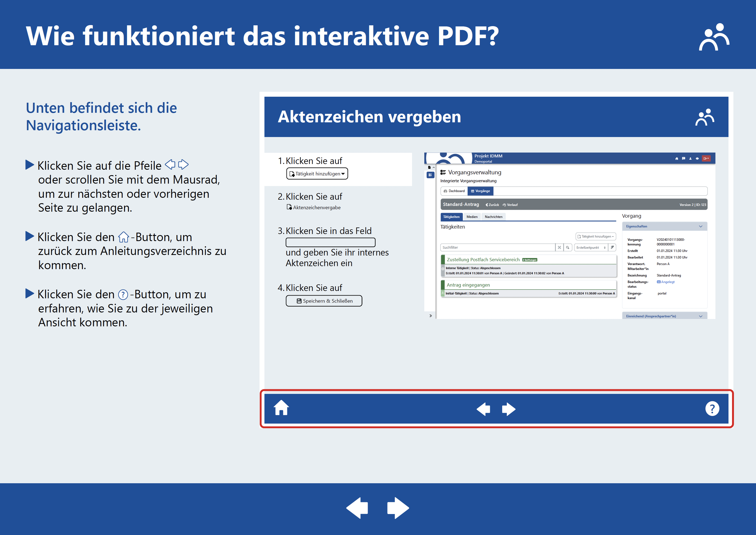Click the help question mark button
The width and height of the screenshot is (756, 535).
(712, 409)
